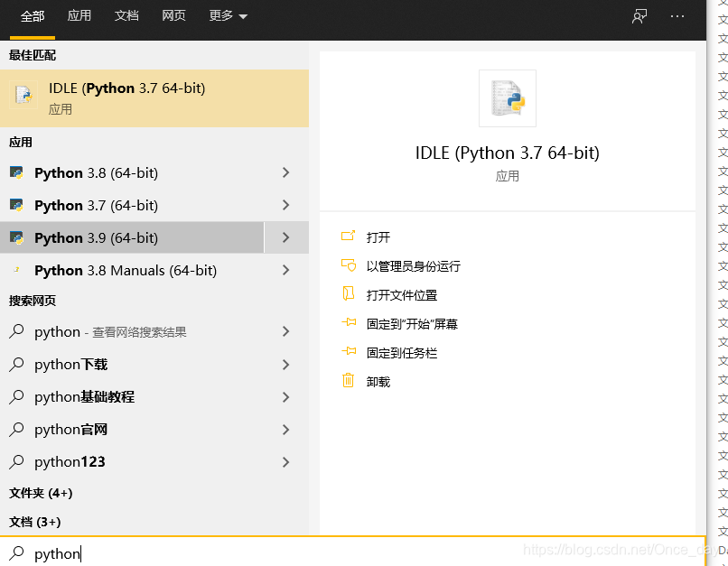Viewport: 728px width, 566px height.
Task: Expand Python 3.8 Manuals chevron
Action: pyautogui.click(x=286, y=270)
